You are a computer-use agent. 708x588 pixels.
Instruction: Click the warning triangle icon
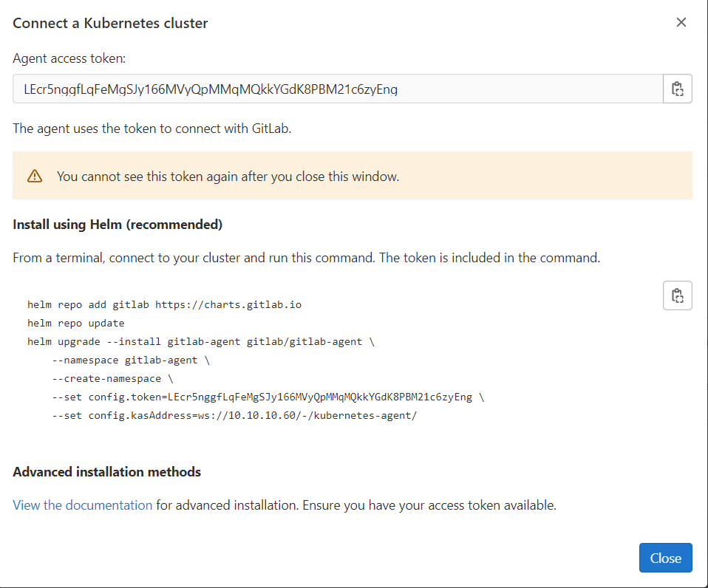[x=35, y=177]
